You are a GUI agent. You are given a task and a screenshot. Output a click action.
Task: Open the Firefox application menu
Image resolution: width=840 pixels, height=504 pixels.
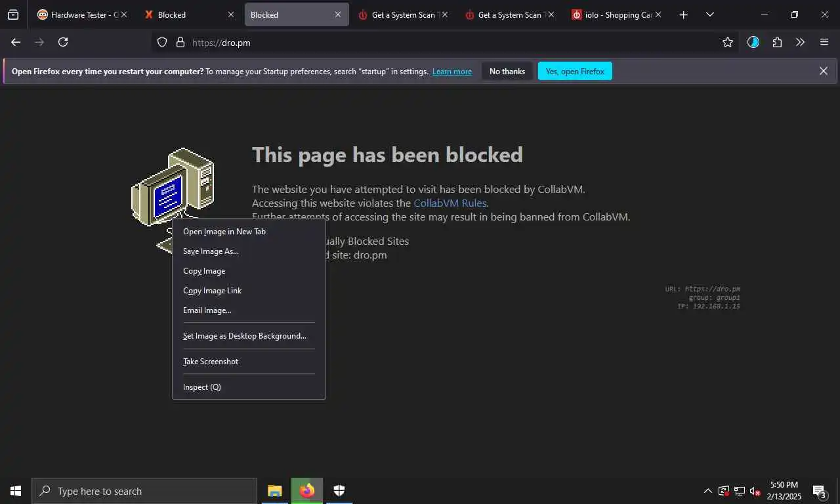point(824,43)
